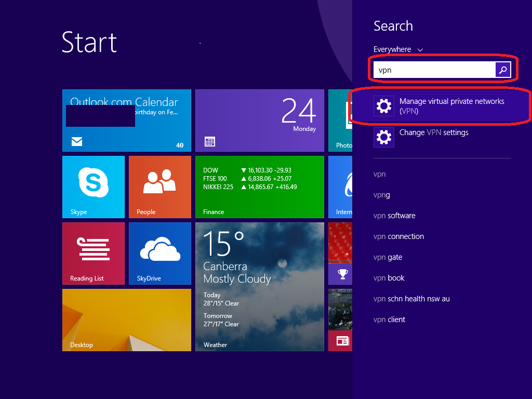Click the calendar grid icon on calendar tile
This screenshot has width=532, height=399.
coord(210,141)
